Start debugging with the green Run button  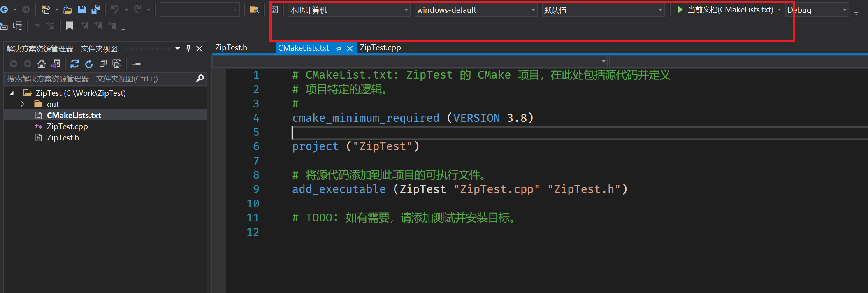click(x=681, y=9)
